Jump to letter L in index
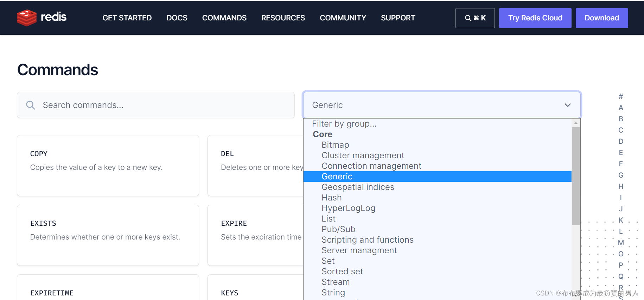 point(621,231)
